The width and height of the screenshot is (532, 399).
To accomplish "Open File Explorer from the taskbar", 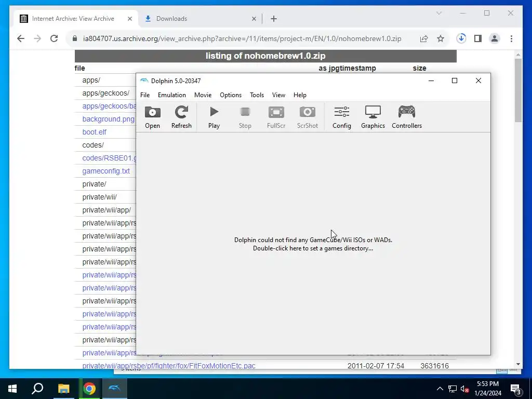I will (63, 389).
